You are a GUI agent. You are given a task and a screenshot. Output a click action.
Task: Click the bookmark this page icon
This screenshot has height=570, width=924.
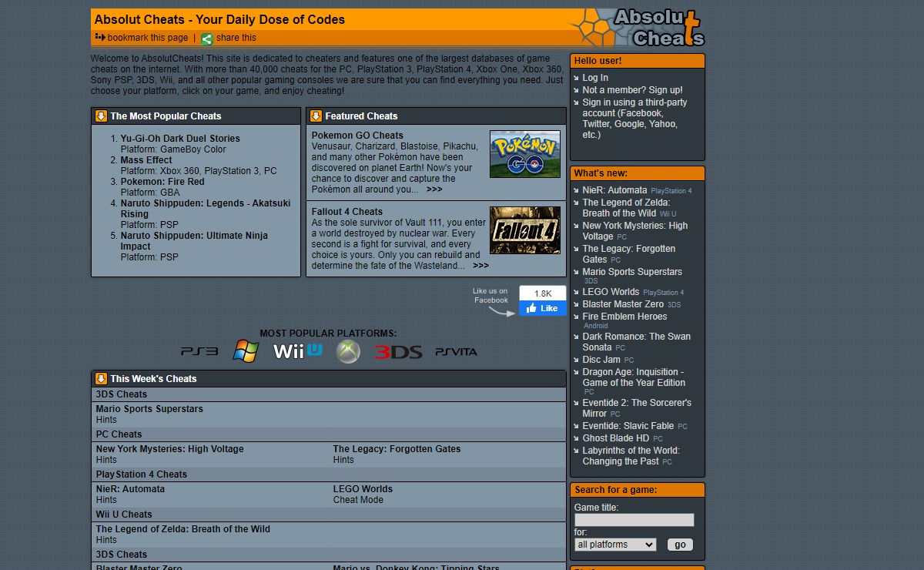point(99,37)
